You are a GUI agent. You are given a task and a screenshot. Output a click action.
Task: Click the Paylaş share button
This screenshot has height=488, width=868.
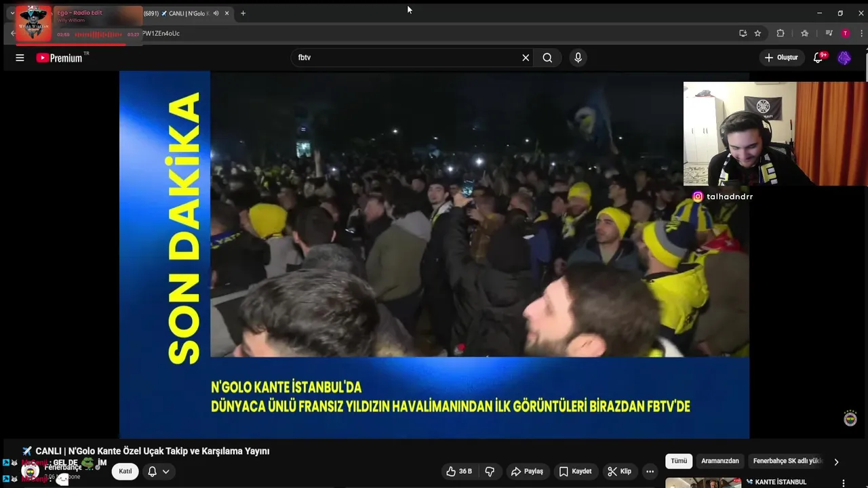[527, 471]
